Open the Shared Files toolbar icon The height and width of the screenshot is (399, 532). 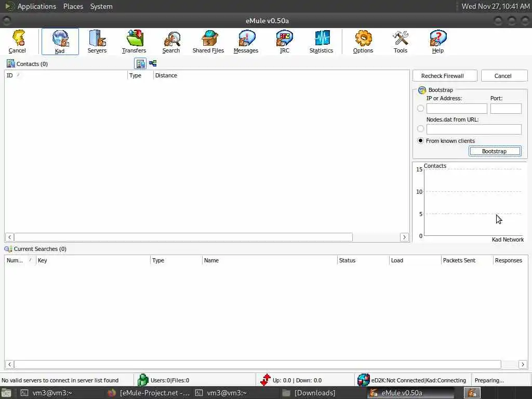[208, 42]
